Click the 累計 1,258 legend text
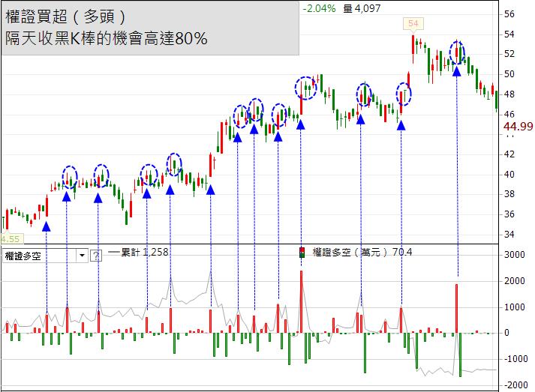This screenshot has height=392, width=535. (145, 253)
